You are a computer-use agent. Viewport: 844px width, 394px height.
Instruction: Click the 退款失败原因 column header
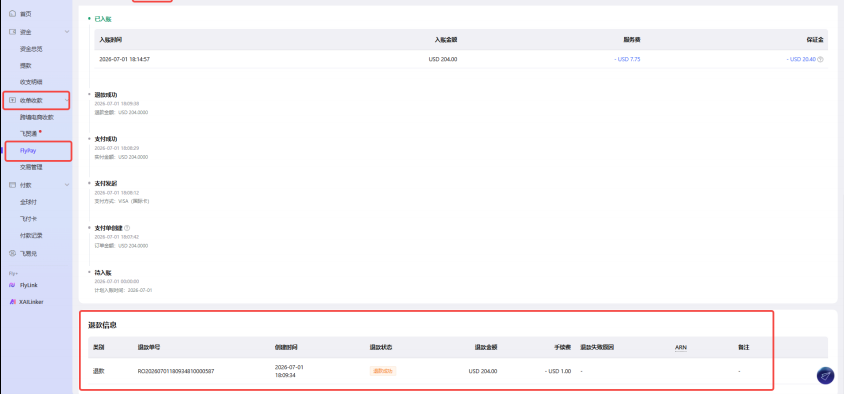597,348
